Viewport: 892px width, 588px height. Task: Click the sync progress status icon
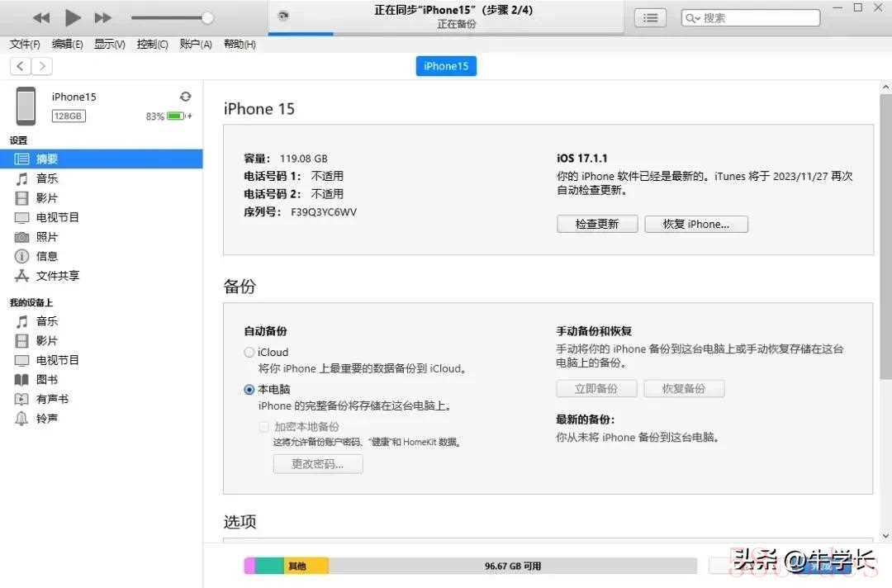pyautogui.click(x=283, y=16)
